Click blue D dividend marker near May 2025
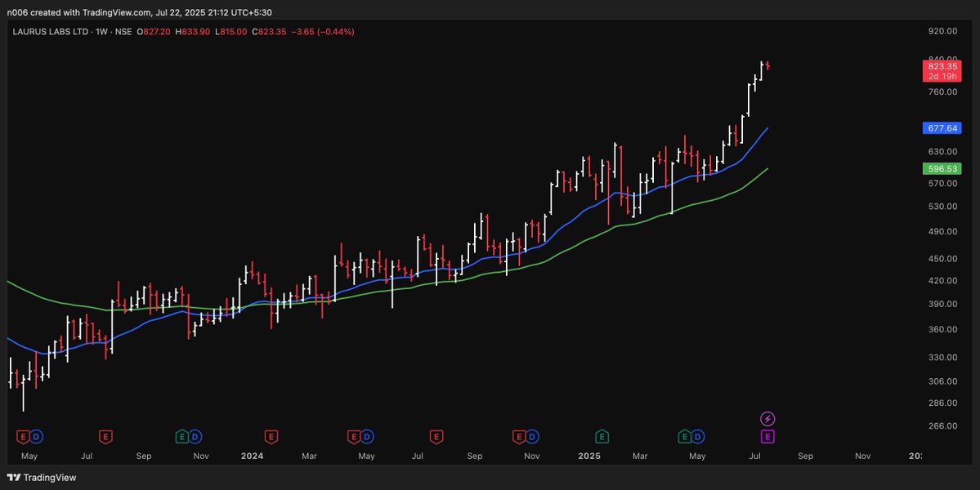Image resolution: width=980 pixels, height=490 pixels. pos(698,436)
